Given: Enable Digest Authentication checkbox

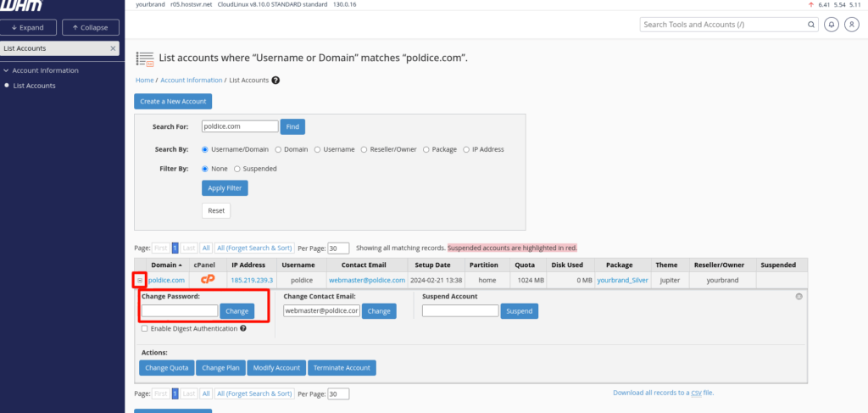Looking at the screenshot, I should coord(145,328).
